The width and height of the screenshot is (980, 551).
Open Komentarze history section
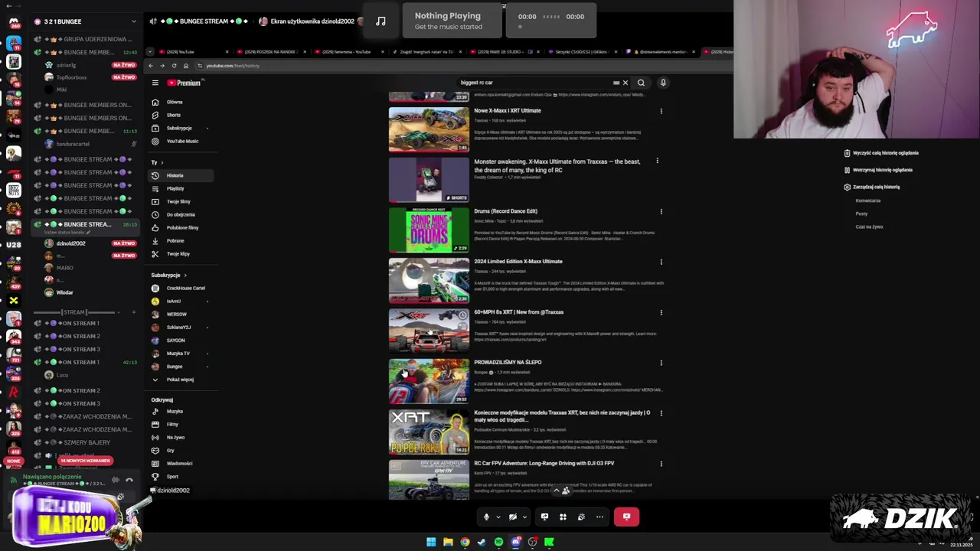pyautogui.click(x=868, y=201)
